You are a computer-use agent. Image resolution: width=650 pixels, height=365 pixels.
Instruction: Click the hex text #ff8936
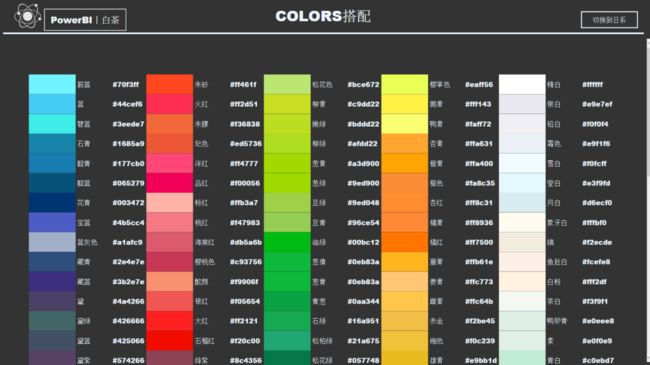479,222
